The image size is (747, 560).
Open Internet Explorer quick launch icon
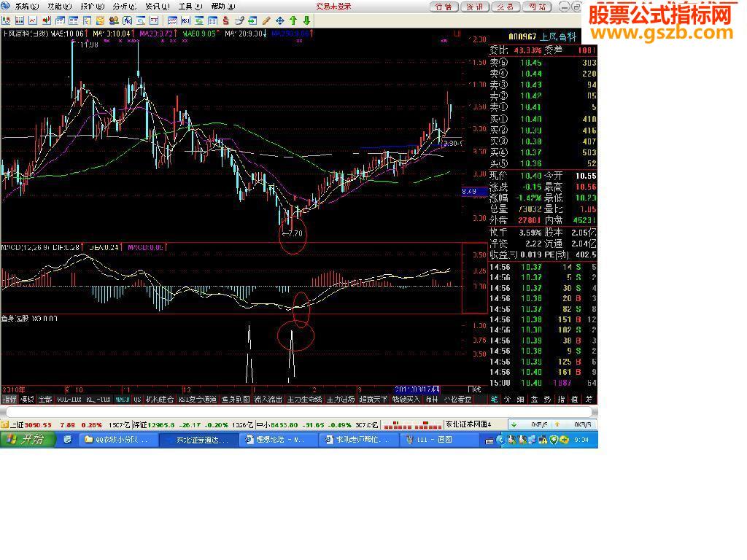(x=68, y=440)
